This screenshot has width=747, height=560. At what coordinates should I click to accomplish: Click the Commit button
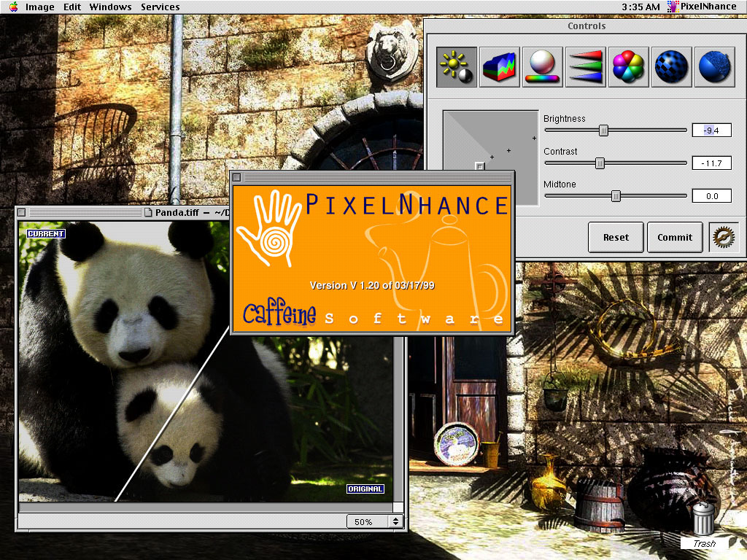click(675, 237)
